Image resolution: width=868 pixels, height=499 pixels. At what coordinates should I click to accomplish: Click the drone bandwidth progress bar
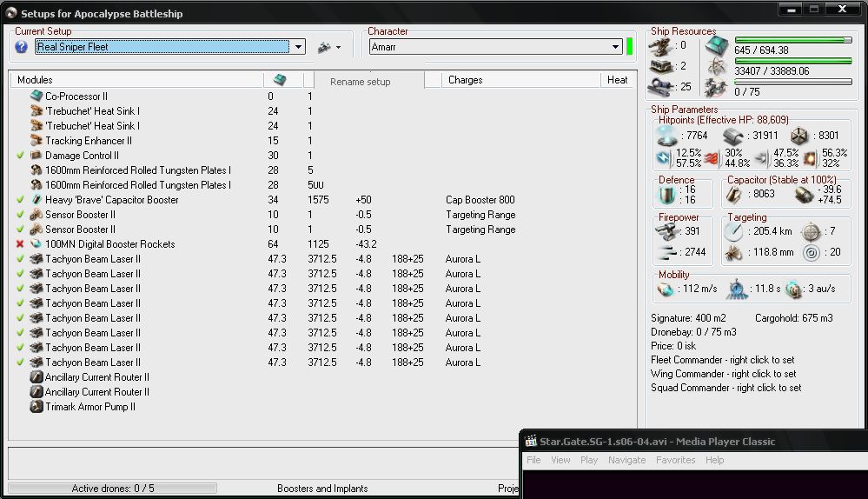tap(793, 82)
